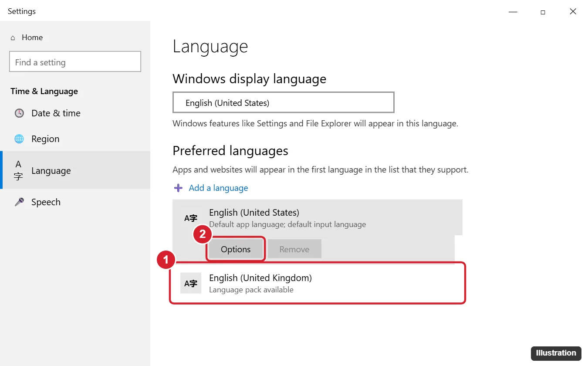Click the Time & Language heading
This screenshot has height=366, width=588.
(x=44, y=91)
